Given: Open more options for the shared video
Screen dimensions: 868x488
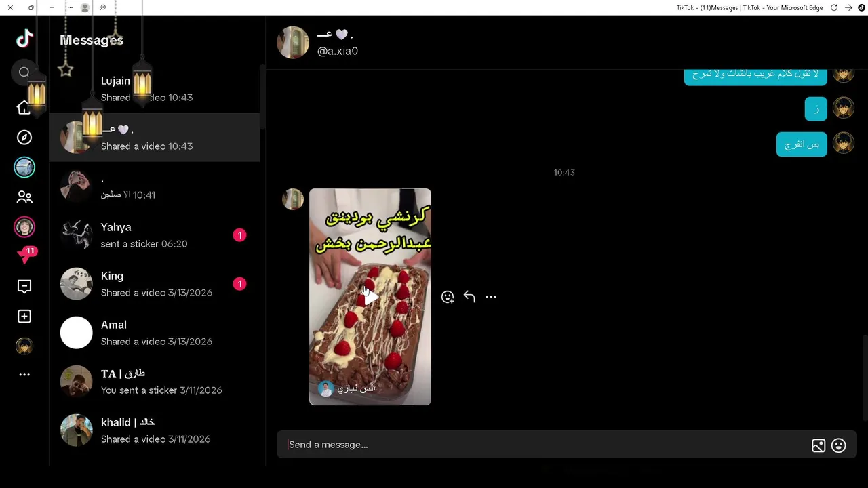Looking at the screenshot, I should point(491,297).
